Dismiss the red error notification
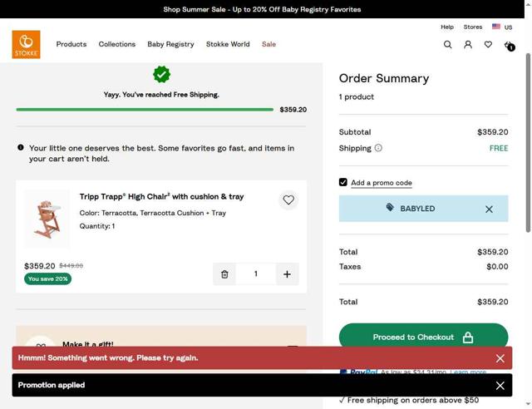532x409 pixels. coord(500,358)
